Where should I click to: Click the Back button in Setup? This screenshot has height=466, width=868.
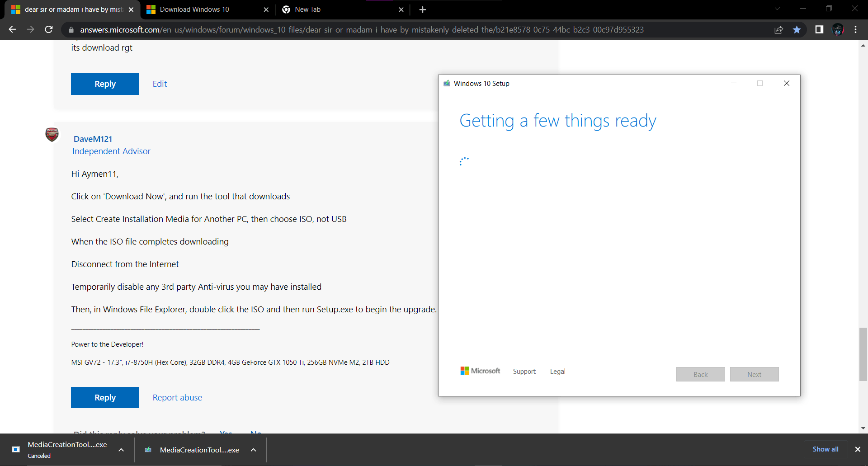pos(701,374)
